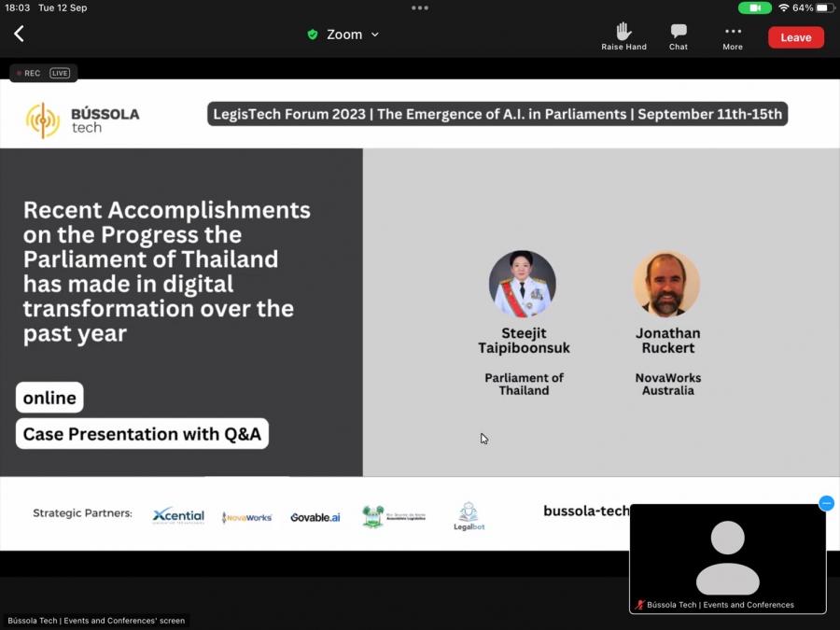Screen dimensions: 840x630
Task: Click the REC LIVE recording indicator
Action: (x=44, y=73)
